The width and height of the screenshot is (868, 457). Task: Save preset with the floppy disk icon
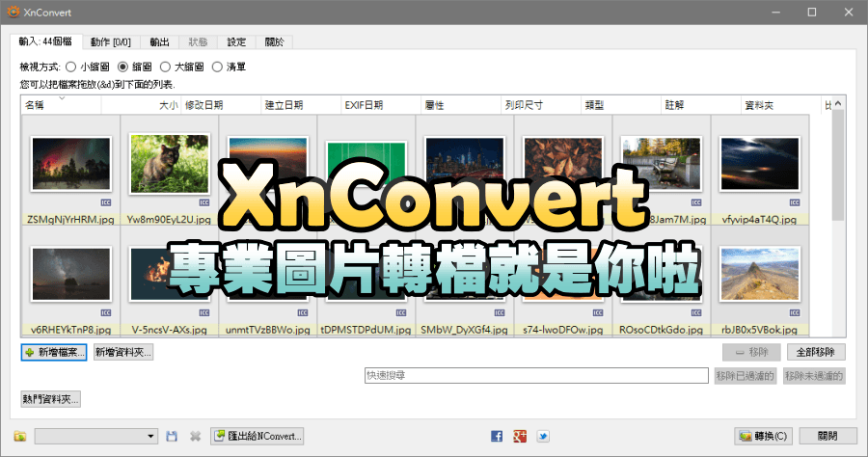click(x=172, y=436)
